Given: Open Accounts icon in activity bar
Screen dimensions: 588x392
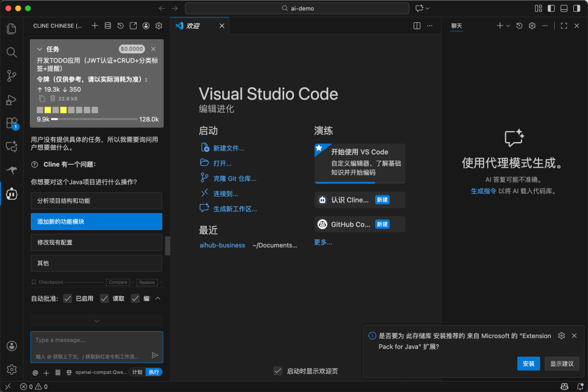Looking at the screenshot, I should (x=11, y=346).
